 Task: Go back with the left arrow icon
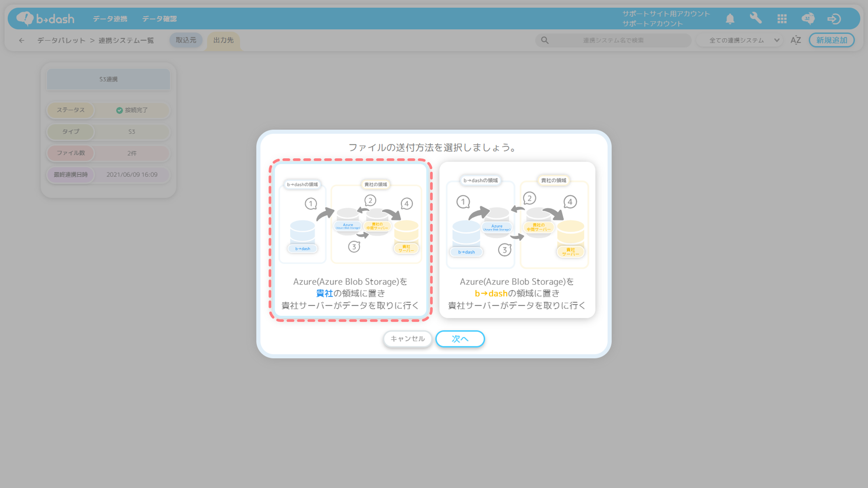[x=22, y=40]
